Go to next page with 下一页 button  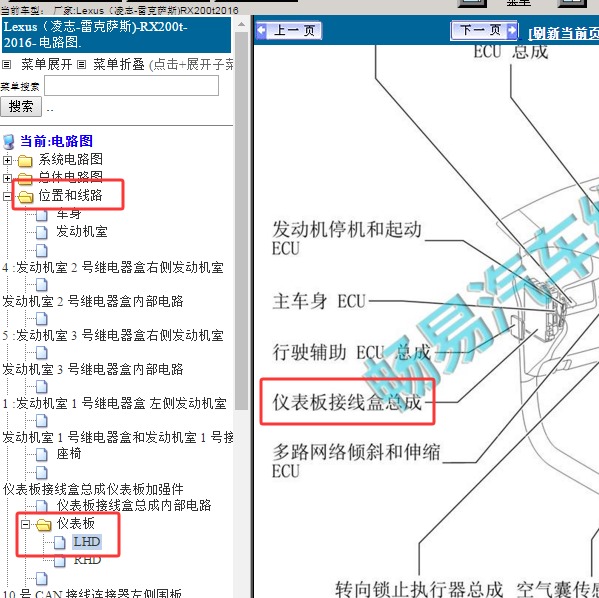tap(484, 30)
